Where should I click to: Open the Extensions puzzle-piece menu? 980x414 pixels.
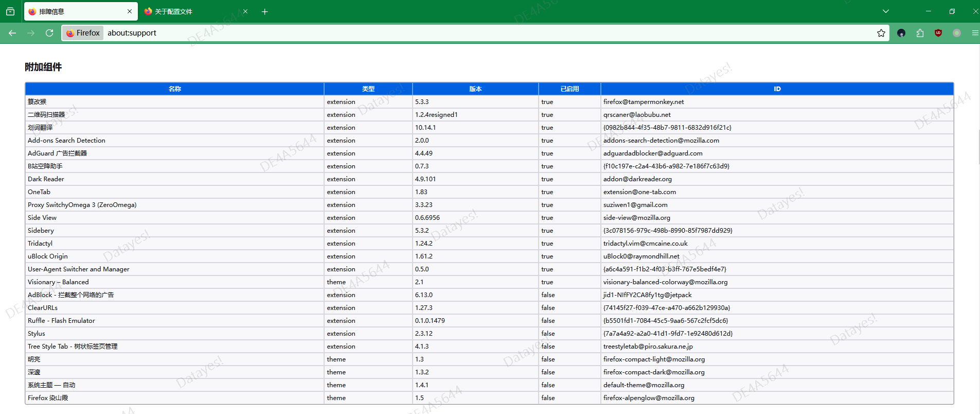920,33
